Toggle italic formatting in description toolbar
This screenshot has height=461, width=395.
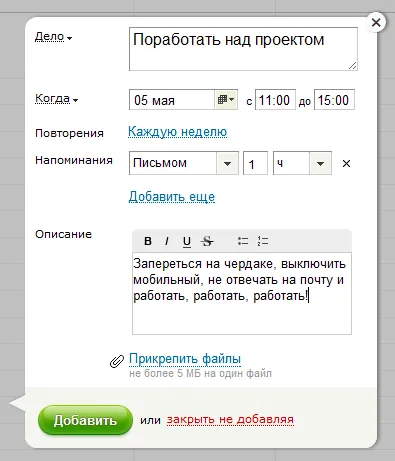click(x=167, y=241)
